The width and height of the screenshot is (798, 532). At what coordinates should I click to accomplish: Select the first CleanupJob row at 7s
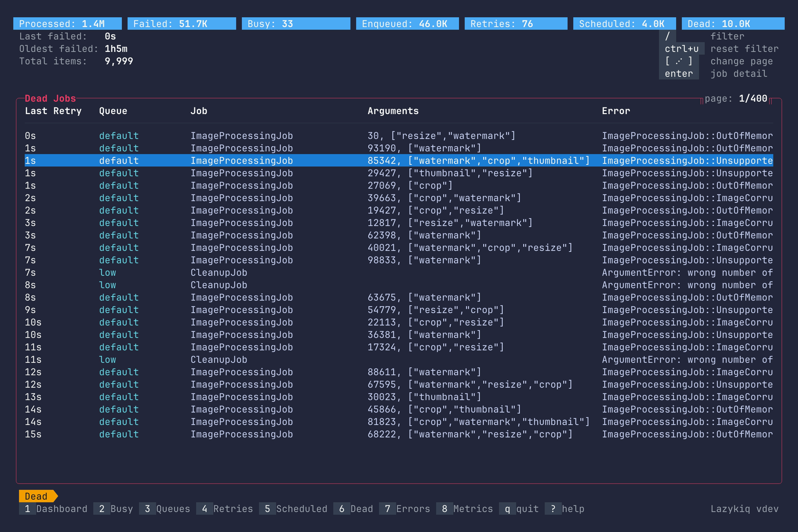pos(218,272)
